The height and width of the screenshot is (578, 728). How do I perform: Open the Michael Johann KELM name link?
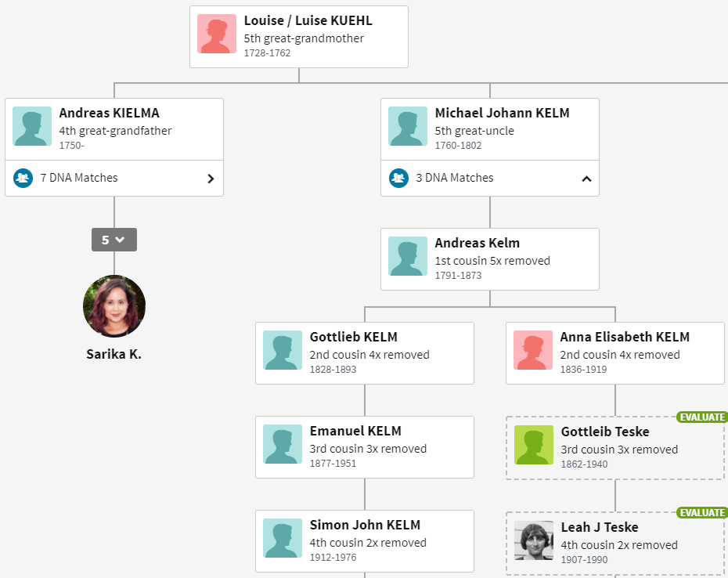pyautogui.click(x=502, y=113)
